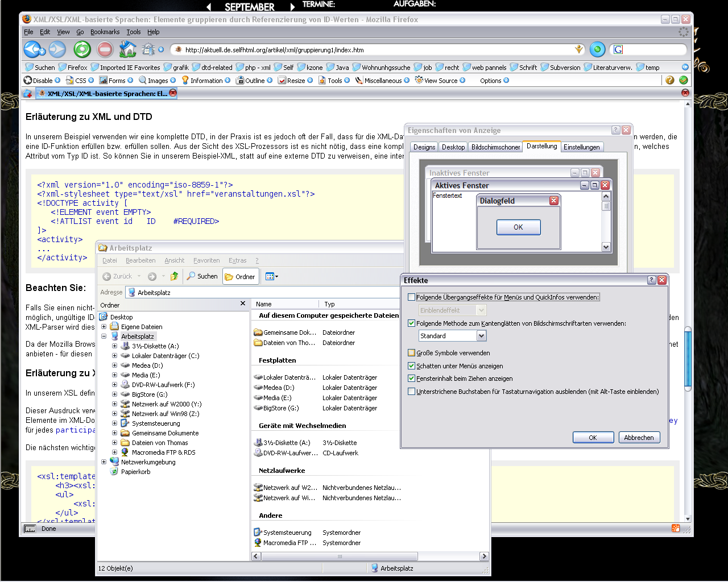Viewport: 728px width, 582px height.
Task: Close the Ordner pane with X
Action: (243, 304)
